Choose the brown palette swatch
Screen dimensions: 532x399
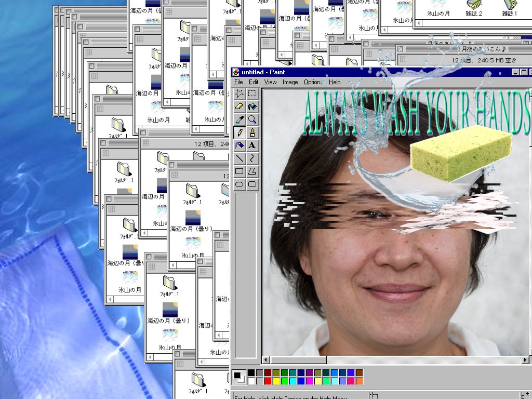pos(360,373)
